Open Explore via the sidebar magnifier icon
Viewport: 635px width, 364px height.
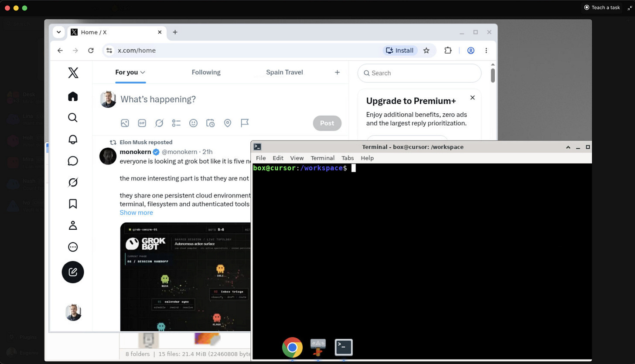pyautogui.click(x=73, y=118)
